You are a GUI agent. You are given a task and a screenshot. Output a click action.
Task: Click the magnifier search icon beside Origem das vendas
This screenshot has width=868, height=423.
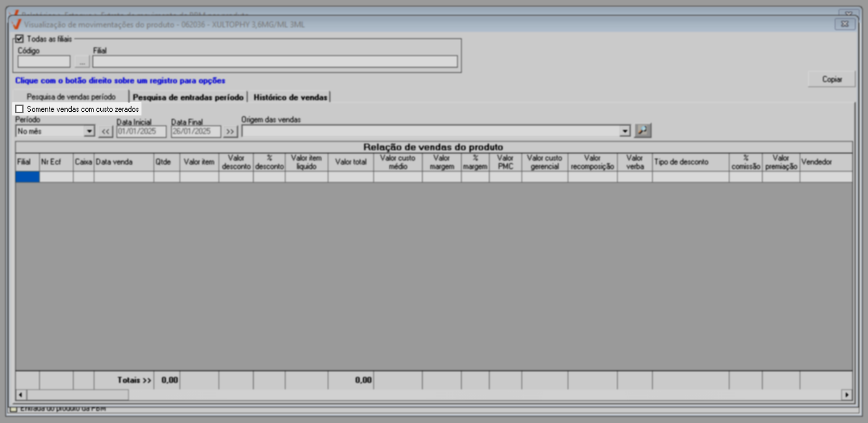click(643, 130)
